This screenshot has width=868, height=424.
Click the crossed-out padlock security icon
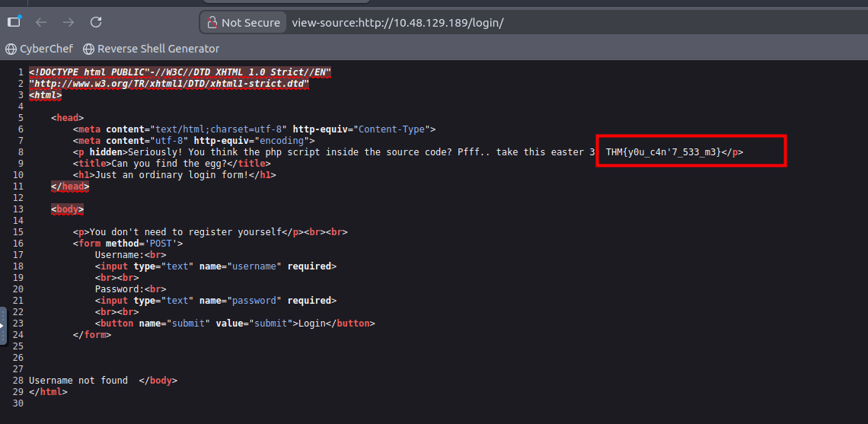tap(211, 23)
